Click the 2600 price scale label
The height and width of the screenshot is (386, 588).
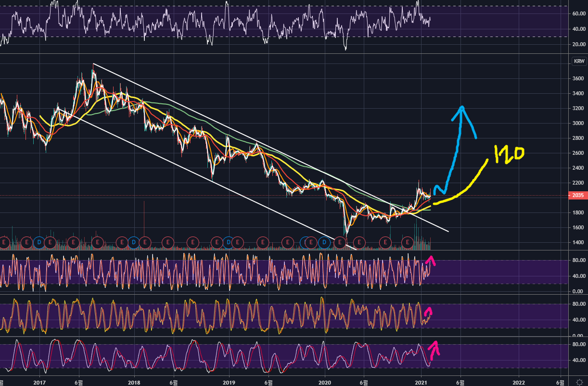pyautogui.click(x=578, y=153)
